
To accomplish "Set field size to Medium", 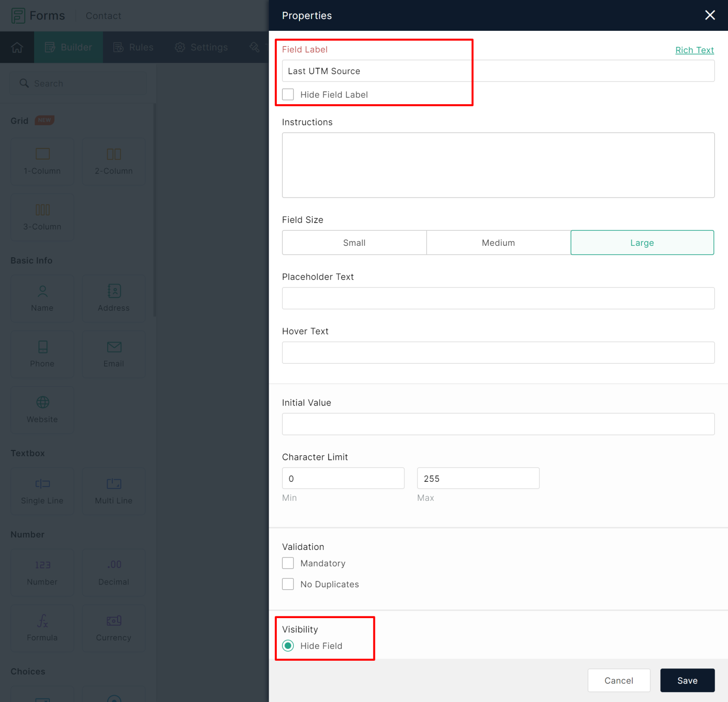I will click(499, 243).
